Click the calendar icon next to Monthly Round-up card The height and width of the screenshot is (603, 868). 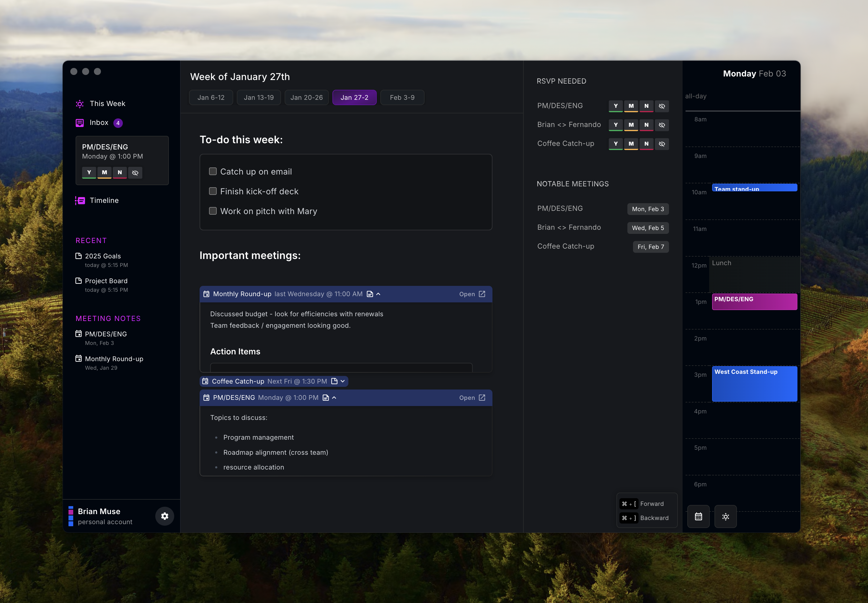[207, 294]
